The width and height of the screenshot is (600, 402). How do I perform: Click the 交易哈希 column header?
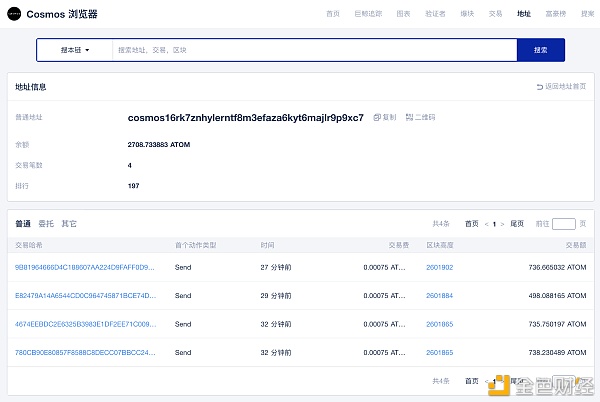[x=29, y=245]
